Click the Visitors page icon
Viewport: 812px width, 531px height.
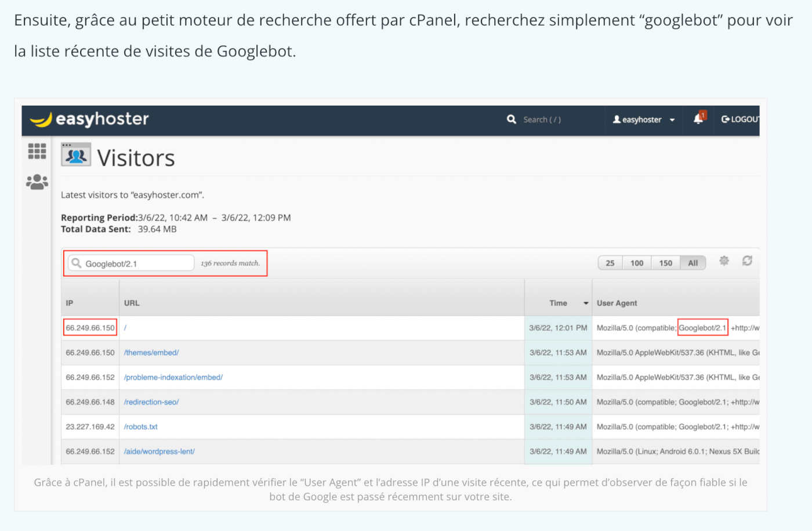76,155
